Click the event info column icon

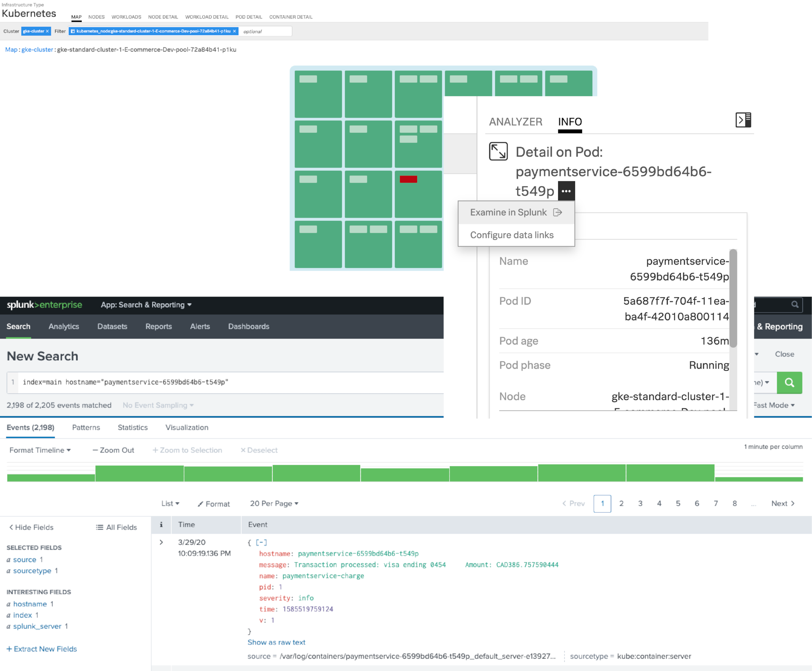click(161, 524)
